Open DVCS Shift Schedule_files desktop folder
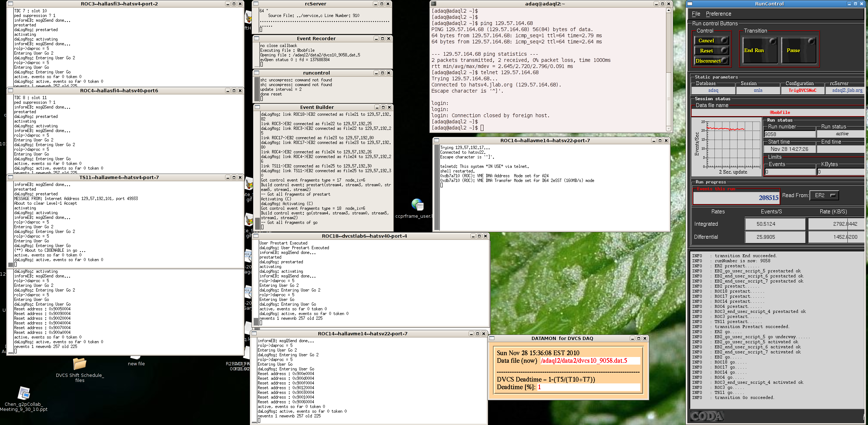The width and height of the screenshot is (868, 425). coord(80,369)
